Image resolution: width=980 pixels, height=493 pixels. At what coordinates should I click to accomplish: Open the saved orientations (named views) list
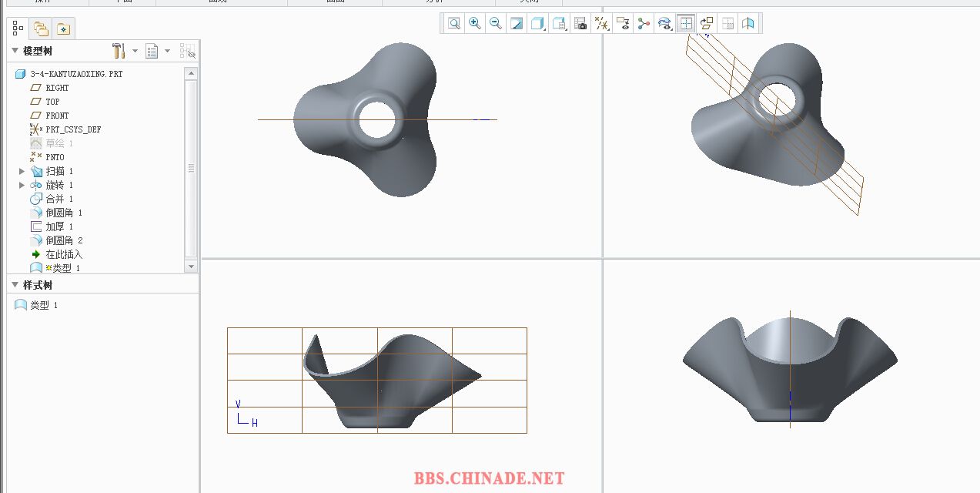click(560, 24)
